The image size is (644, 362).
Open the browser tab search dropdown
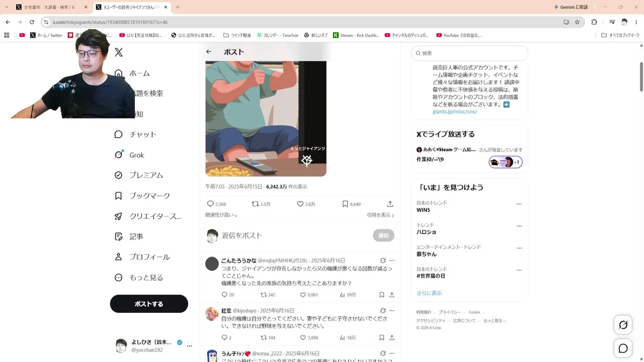(7, 7)
